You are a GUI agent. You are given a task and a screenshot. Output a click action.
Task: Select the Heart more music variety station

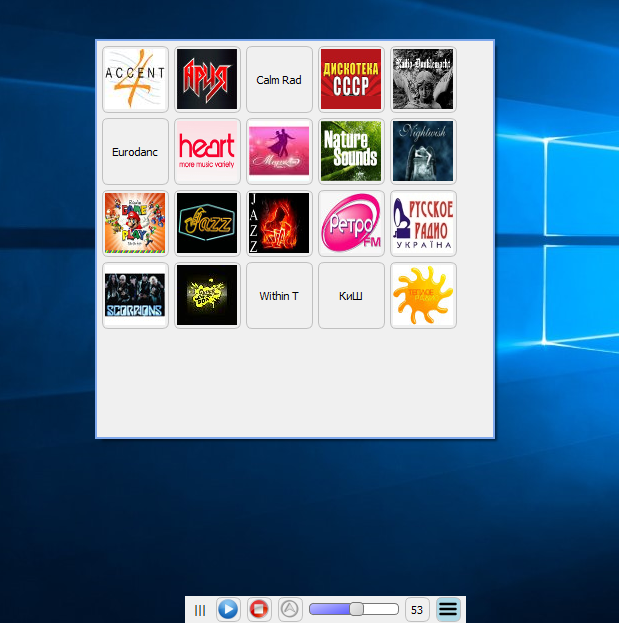pos(207,151)
